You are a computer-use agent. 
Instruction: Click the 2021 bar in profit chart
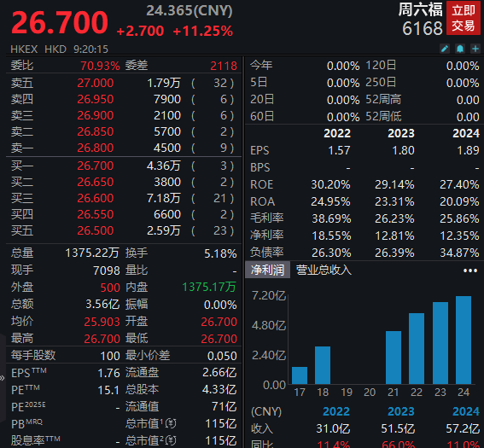394,358
